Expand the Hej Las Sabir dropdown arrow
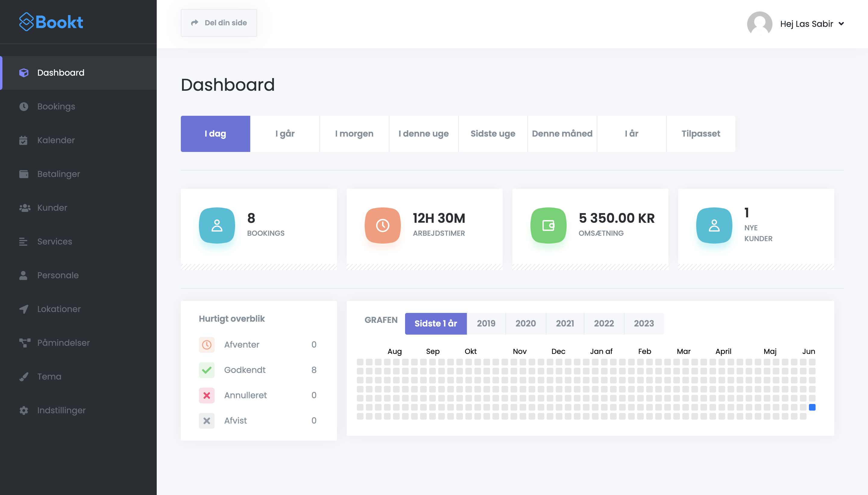 pos(841,24)
